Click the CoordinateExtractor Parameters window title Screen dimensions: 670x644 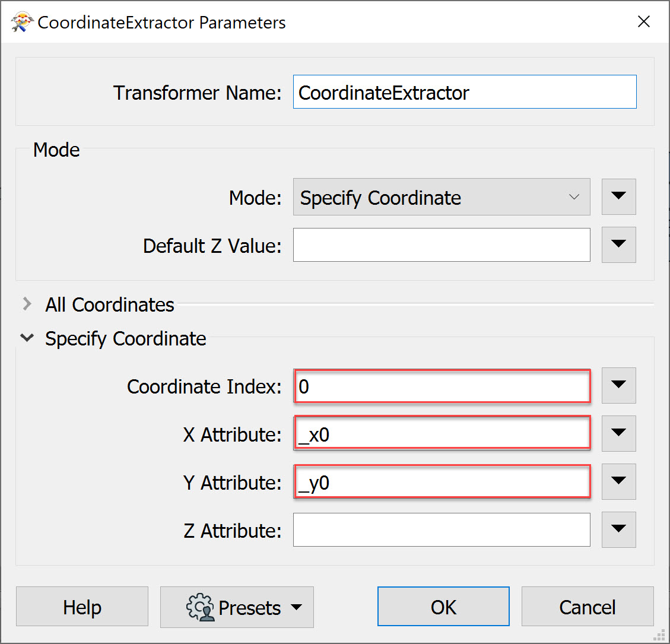tap(161, 23)
